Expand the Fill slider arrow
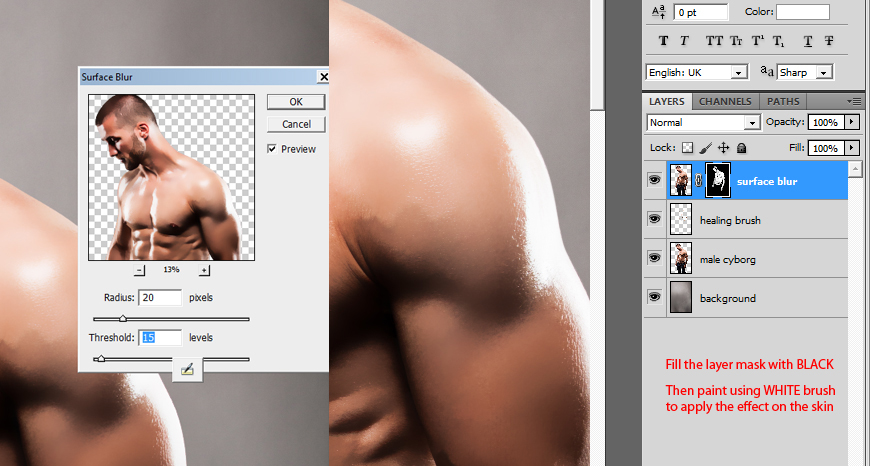 point(853,148)
